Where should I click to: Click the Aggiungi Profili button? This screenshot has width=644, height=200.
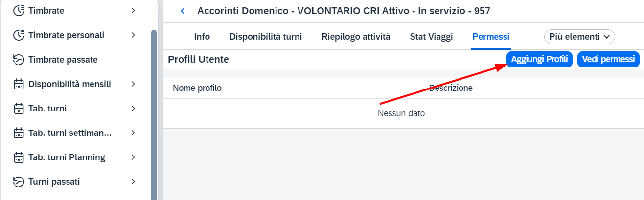[x=539, y=59]
